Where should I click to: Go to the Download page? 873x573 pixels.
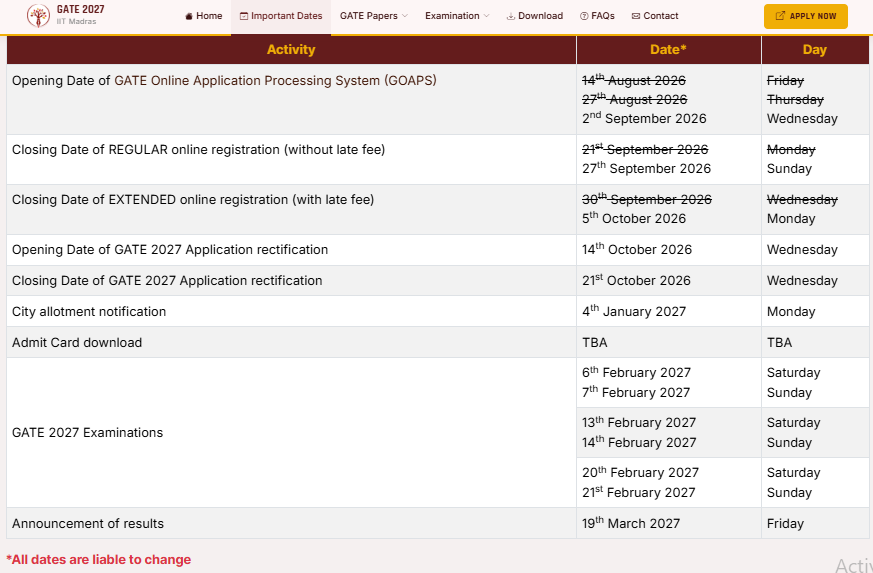coord(535,16)
